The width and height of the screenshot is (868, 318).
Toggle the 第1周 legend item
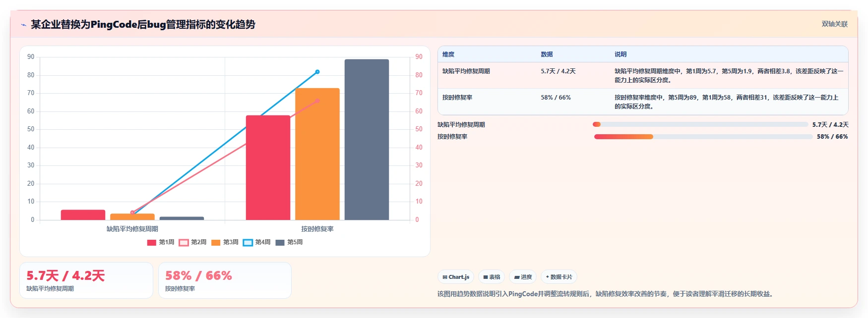161,242
